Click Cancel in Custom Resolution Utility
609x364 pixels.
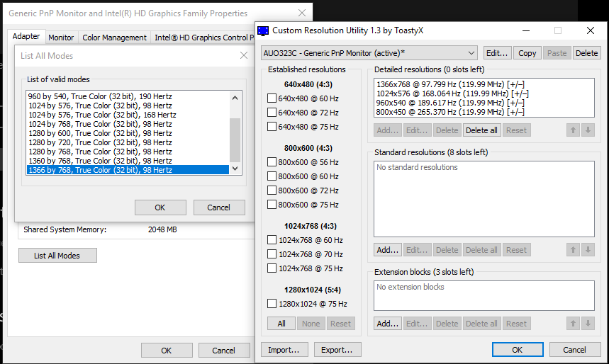575,350
